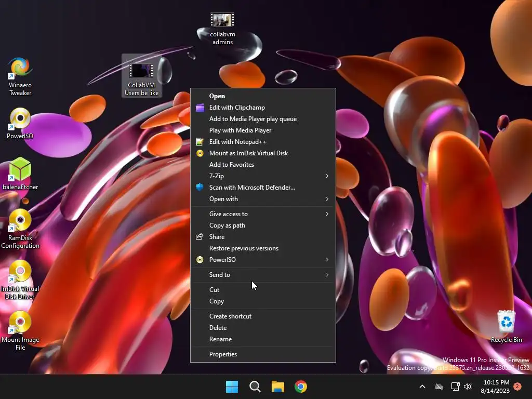This screenshot has width=532, height=399.
Task: Launch Google Chrome from taskbar
Action: 301,387
